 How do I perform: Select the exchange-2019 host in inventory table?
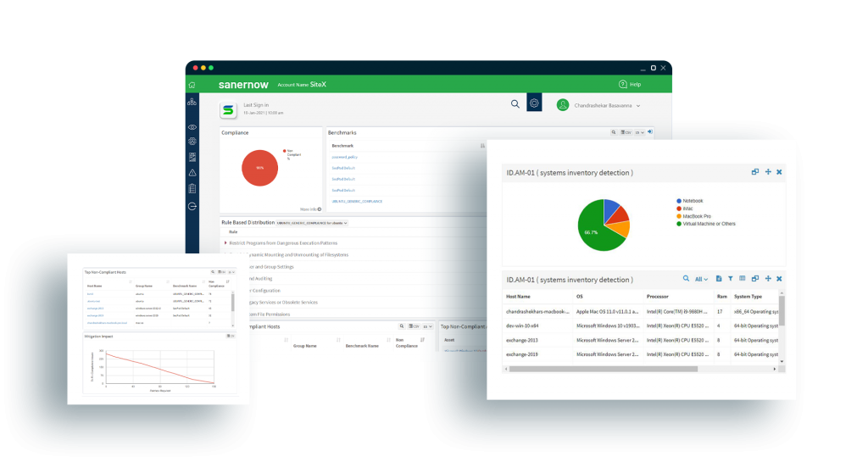click(522, 354)
